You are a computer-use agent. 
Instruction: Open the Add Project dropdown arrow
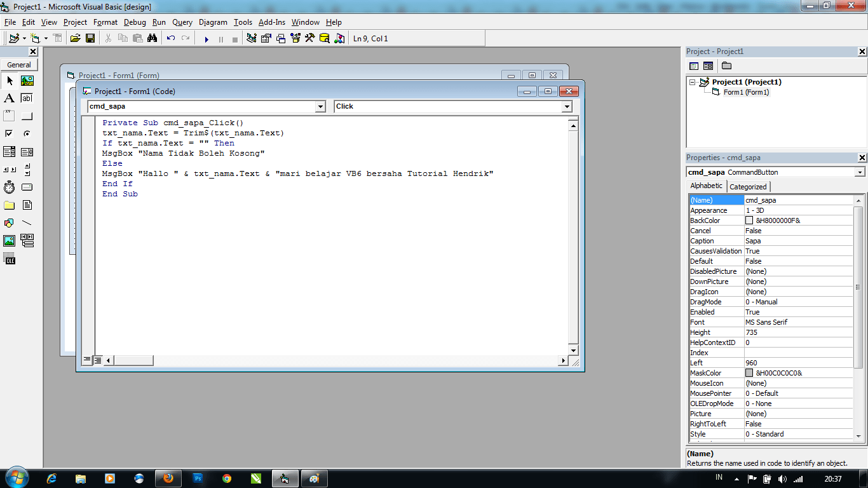(24, 39)
